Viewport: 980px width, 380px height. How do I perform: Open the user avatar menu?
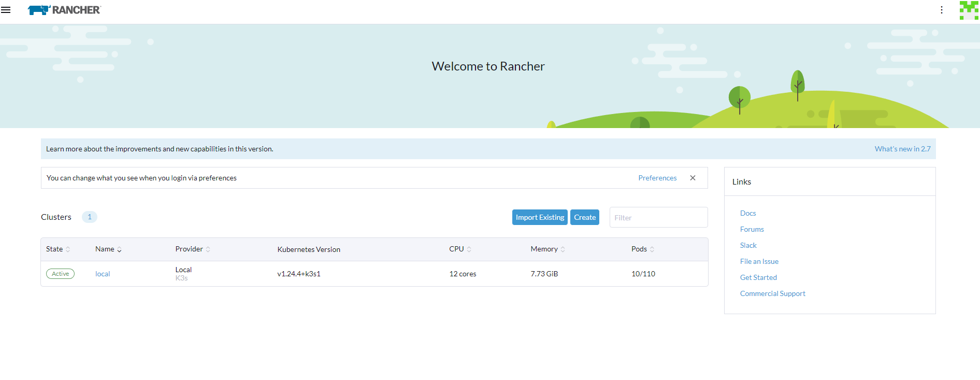pos(969,10)
